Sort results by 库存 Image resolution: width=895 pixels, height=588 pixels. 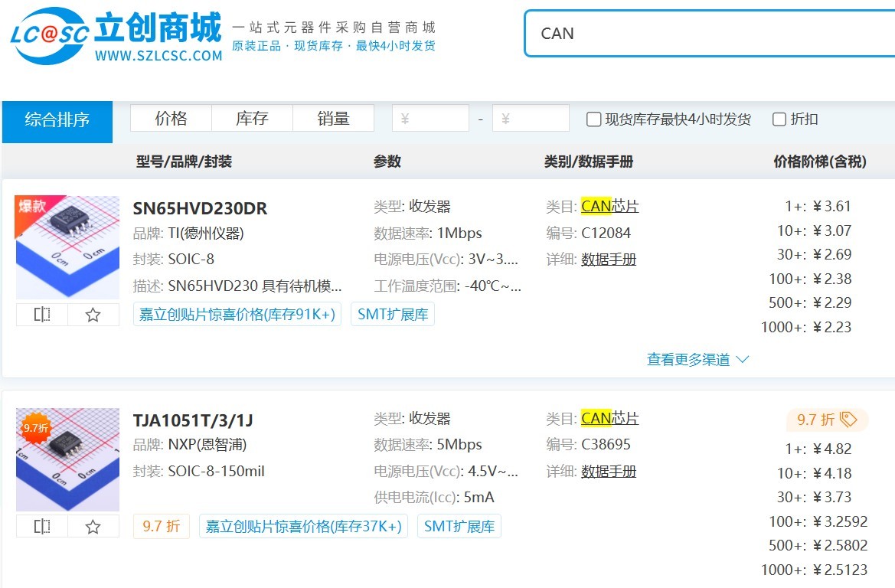tap(253, 118)
